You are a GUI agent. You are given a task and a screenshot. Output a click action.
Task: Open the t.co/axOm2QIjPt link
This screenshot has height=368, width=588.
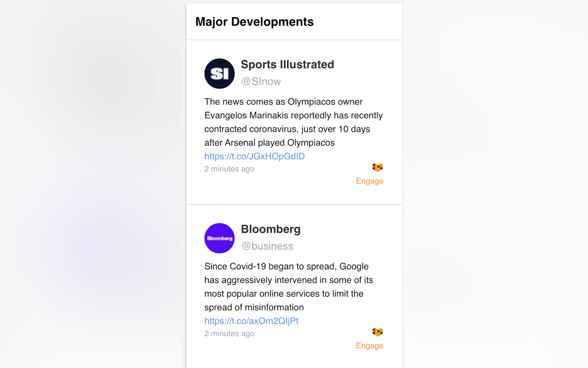(x=251, y=321)
